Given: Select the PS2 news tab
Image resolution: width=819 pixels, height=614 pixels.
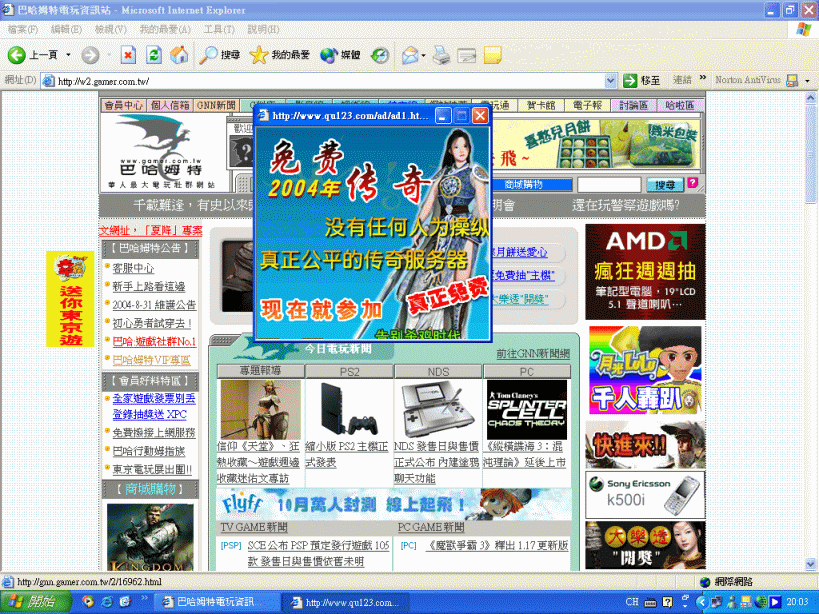Looking at the screenshot, I should pos(349,372).
